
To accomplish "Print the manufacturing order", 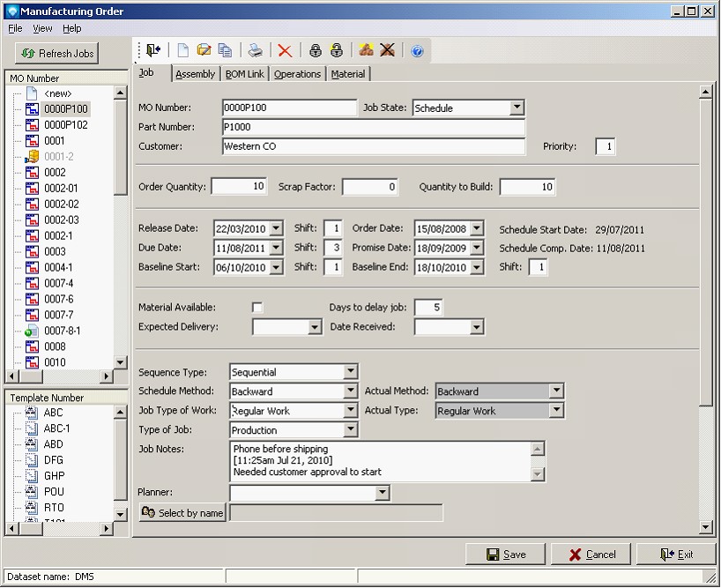I will coord(255,50).
